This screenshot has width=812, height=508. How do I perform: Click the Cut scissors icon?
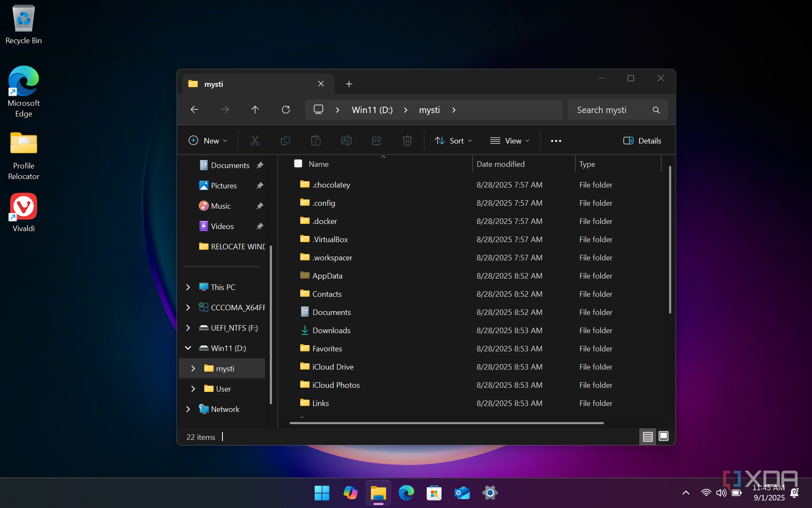[255, 141]
